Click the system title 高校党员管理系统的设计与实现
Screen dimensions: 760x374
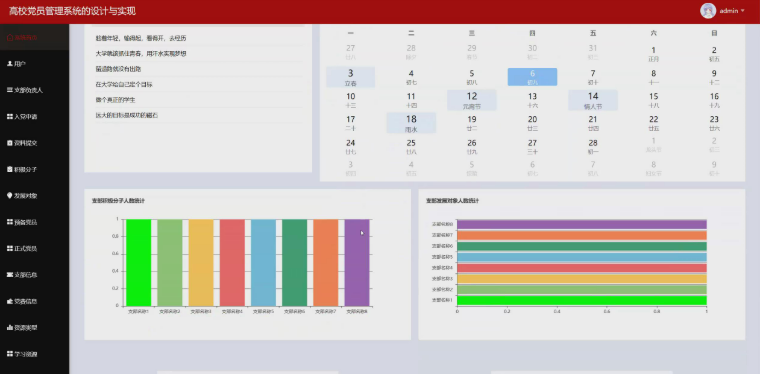pos(72,11)
